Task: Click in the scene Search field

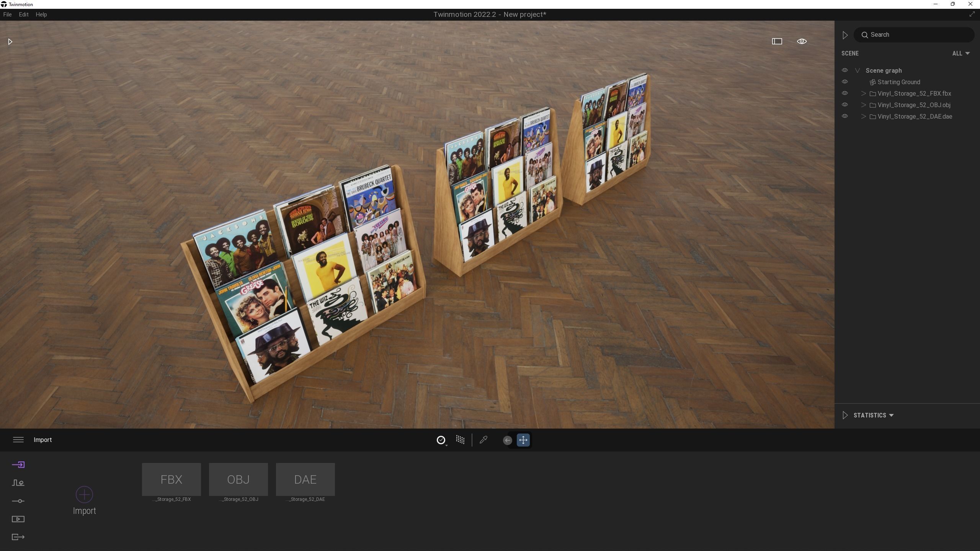Action: click(914, 35)
